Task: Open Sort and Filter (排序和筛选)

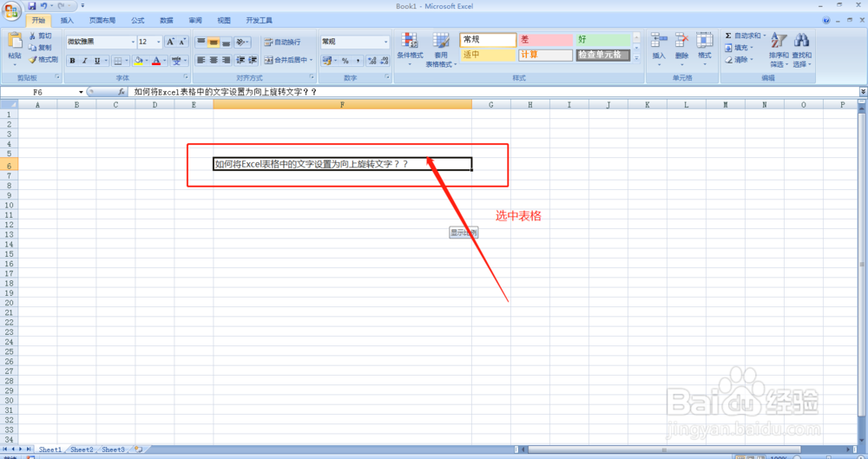Action: click(x=779, y=49)
